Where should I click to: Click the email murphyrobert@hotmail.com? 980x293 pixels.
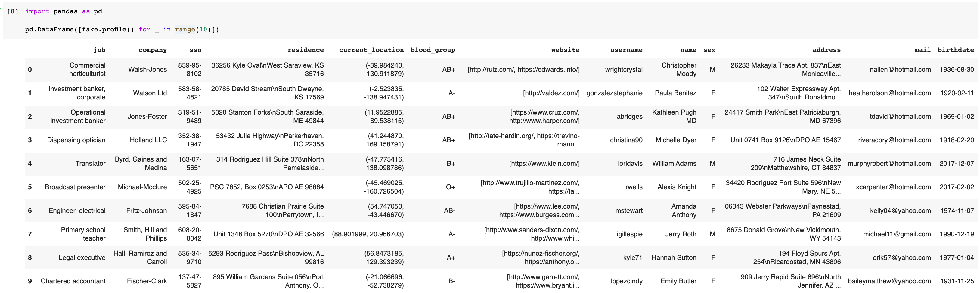[889, 163]
